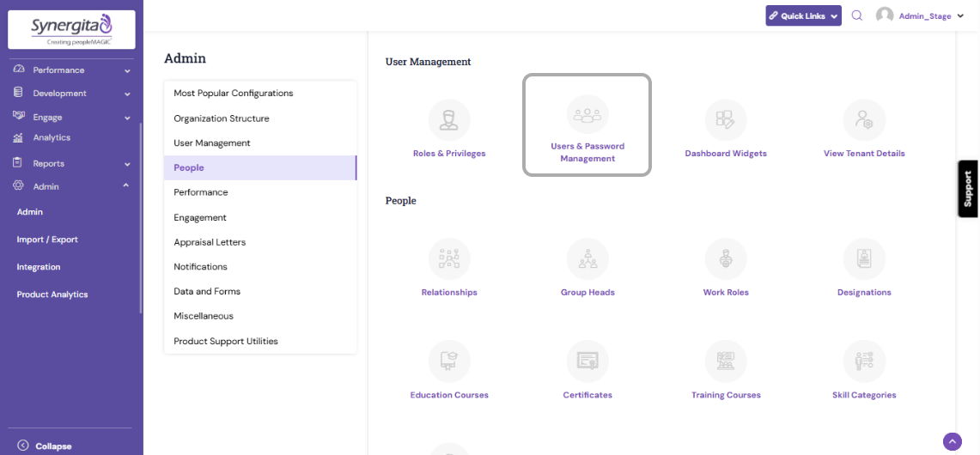Expand the Performance sidebar chevron
This screenshot has width=980, height=455.
[127, 70]
